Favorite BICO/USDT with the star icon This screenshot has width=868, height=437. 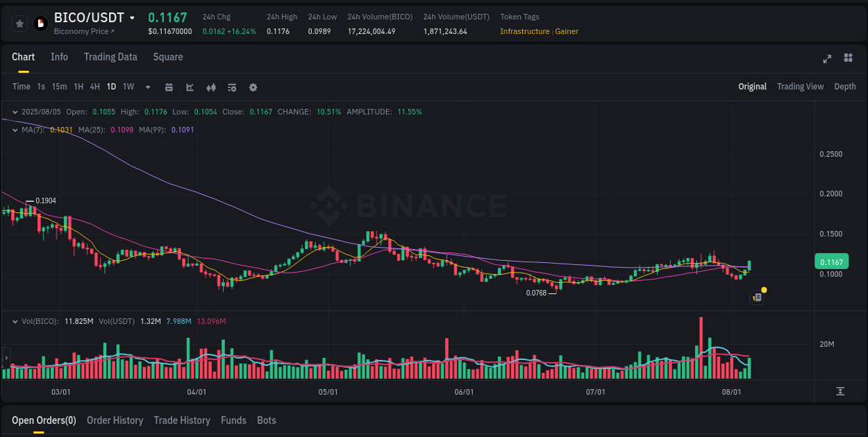(x=19, y=23)
